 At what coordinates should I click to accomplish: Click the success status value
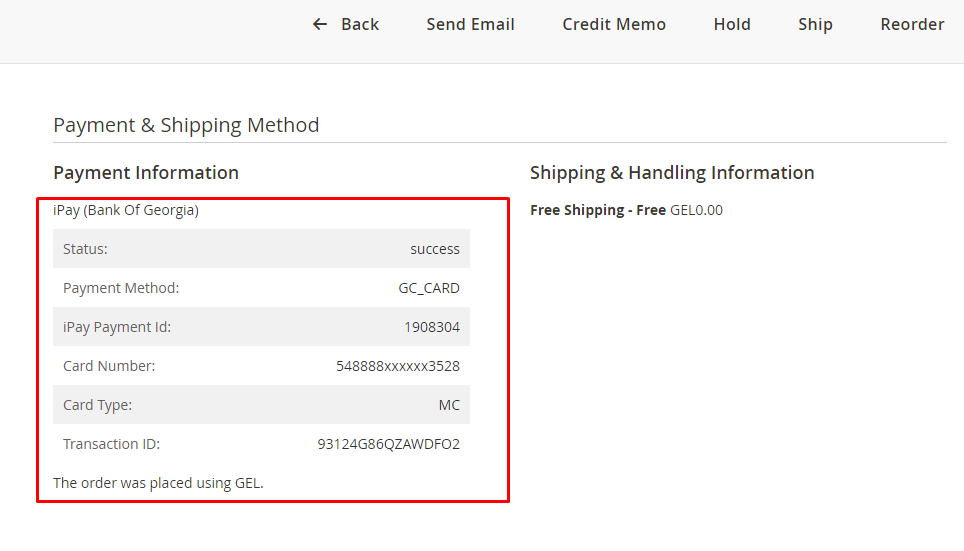coord(435,249)
